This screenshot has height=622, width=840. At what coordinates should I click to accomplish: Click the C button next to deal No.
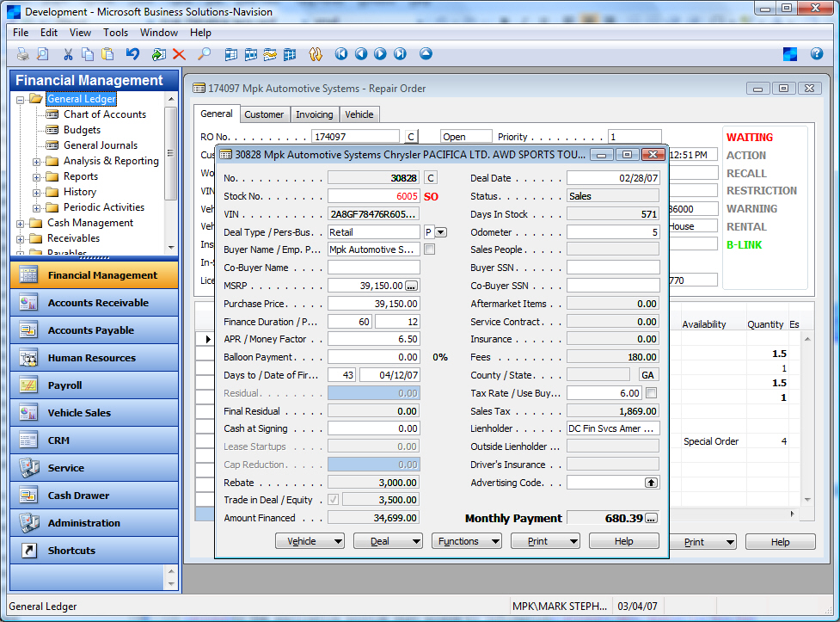(x=430, y=178)
